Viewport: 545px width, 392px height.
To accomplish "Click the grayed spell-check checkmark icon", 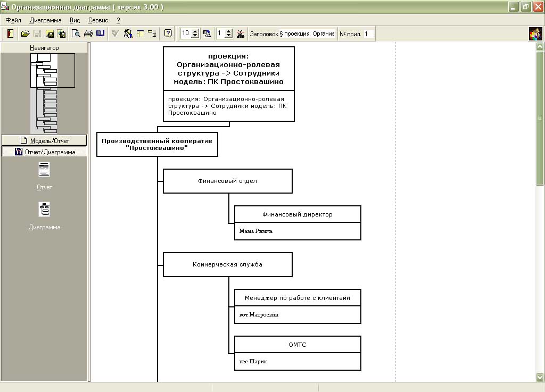I will 115,34.
